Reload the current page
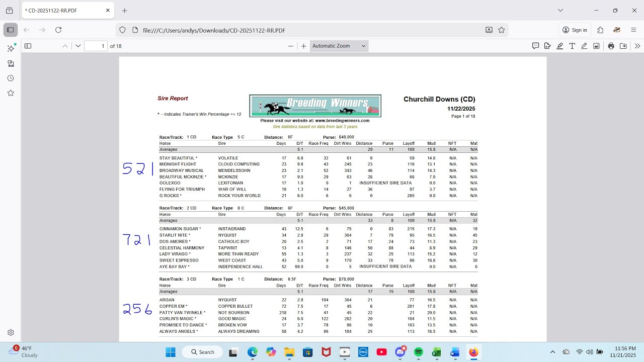 coord(58,30)
